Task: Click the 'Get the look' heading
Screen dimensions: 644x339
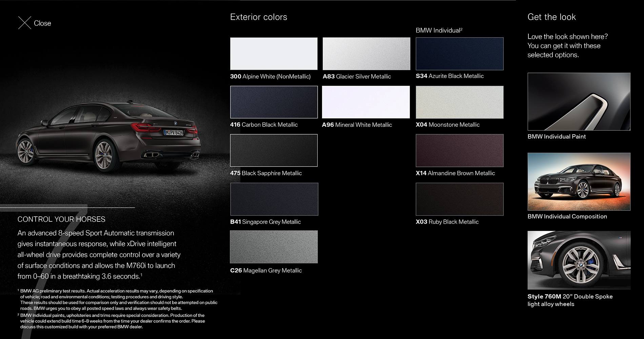Action: click(x=552, y=17)
